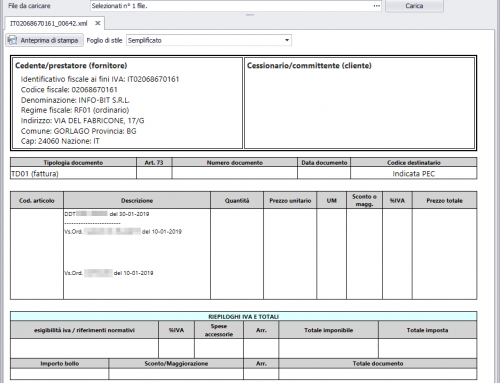The height and width of the screenshot is (383, 500).
Task: Click Importo bollo header
Action: pyautogui.click(x=60, y=364)
